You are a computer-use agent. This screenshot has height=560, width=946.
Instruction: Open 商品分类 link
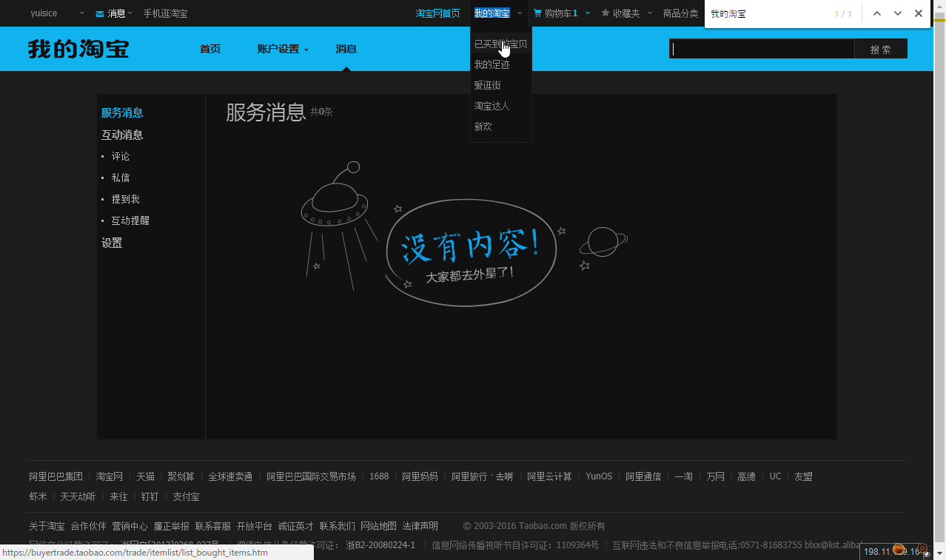(681, 13)
